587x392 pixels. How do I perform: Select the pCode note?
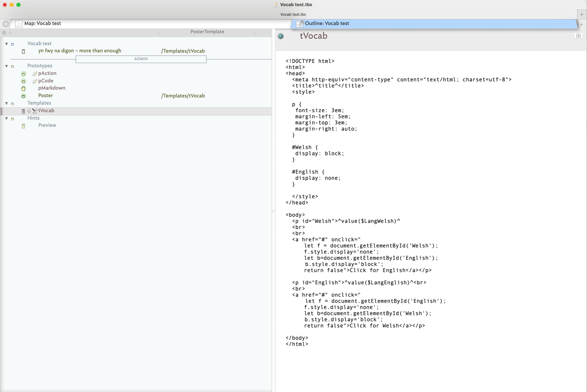(46, 81)
